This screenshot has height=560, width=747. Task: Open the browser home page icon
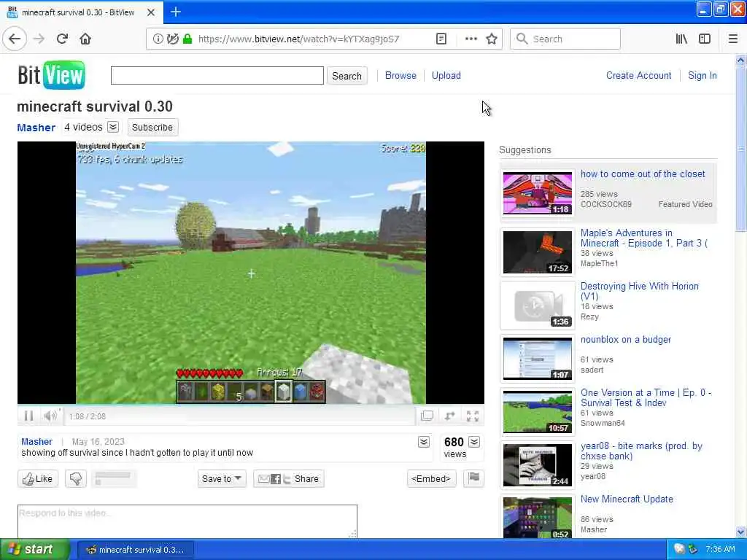click(x=85, y=39)
